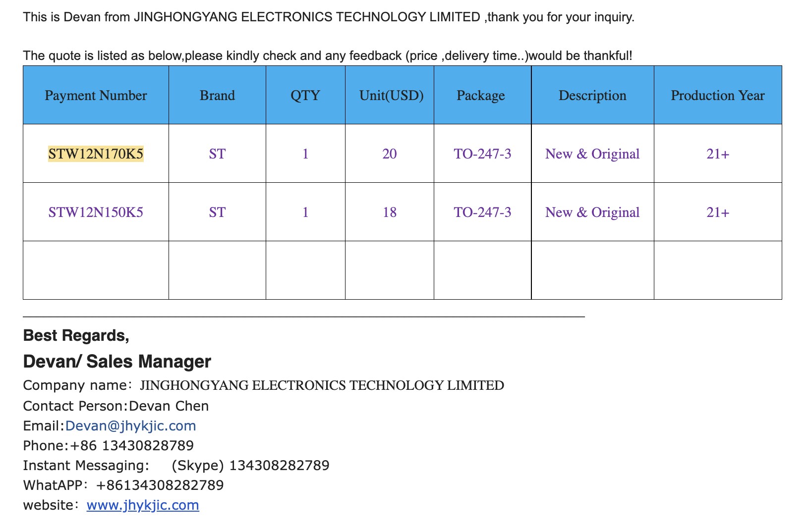808x532 pixels.
Task: Select the highlighted STW12N170K5 part number
Action: pyautogui.click(x=96, y=154)
